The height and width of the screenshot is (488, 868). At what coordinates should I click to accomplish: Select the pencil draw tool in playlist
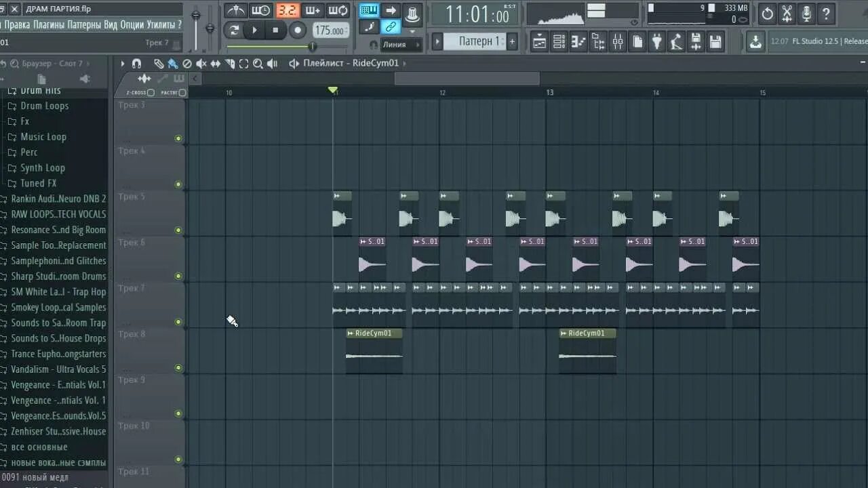[159, 63]
